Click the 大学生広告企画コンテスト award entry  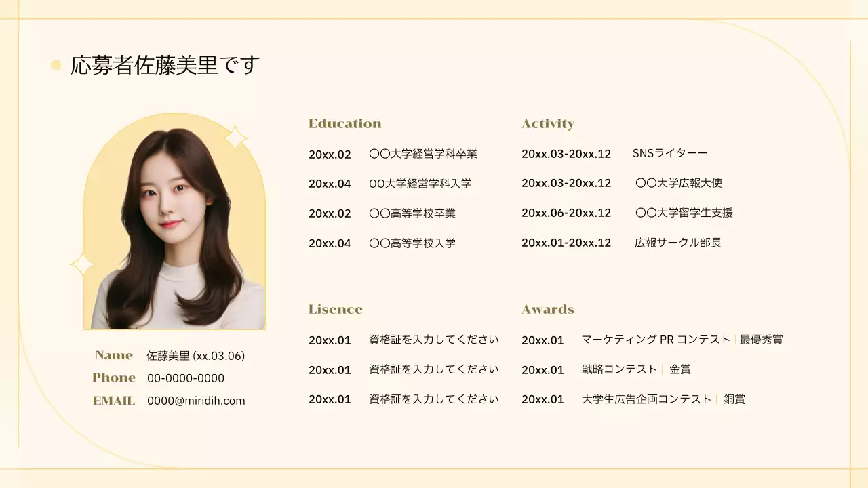click(x=646, y=399)
